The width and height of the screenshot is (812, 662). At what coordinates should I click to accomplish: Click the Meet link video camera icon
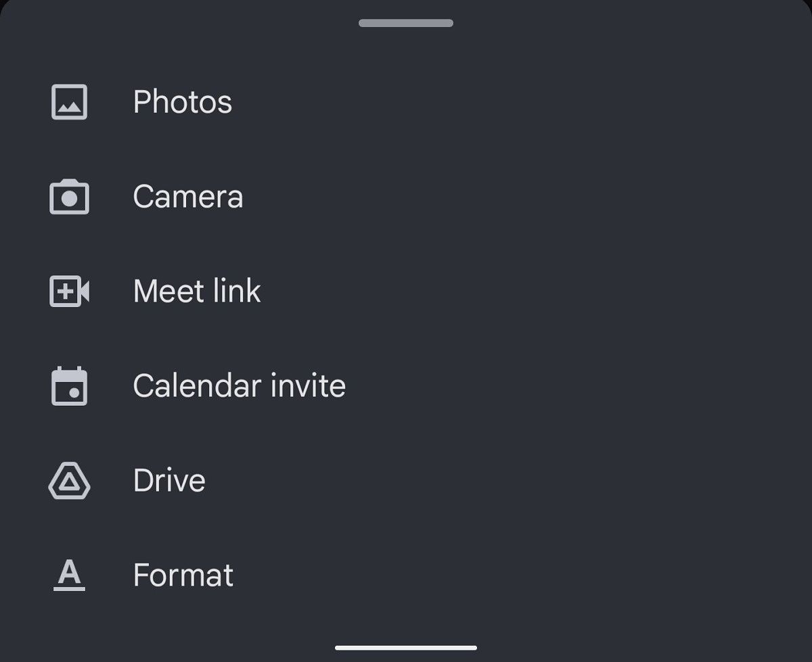point(69,291)
